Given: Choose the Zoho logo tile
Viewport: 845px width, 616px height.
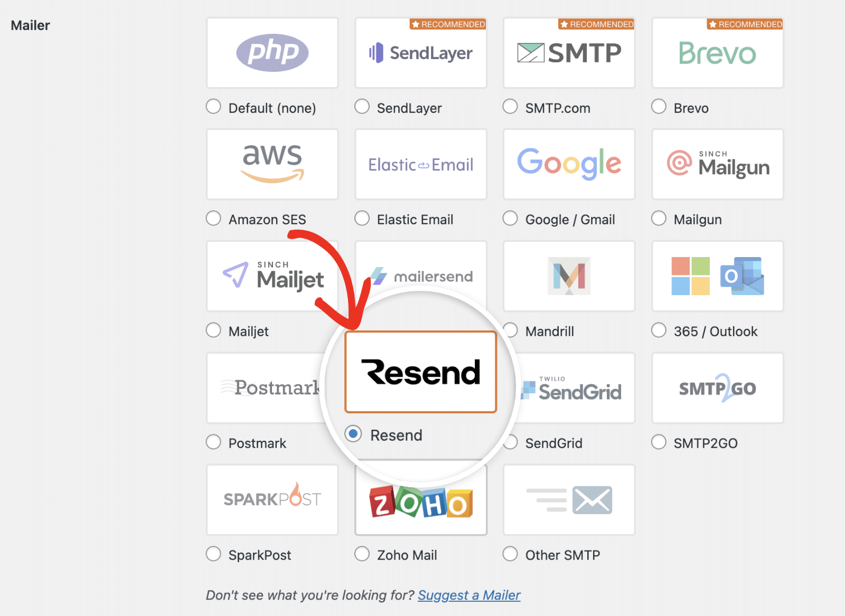Looking at the screenshot, I should tap(420, 503).
